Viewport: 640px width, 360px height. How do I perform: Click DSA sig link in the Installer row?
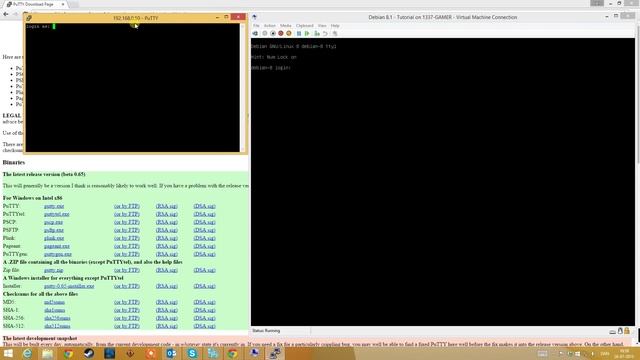[x=204, y=286]
